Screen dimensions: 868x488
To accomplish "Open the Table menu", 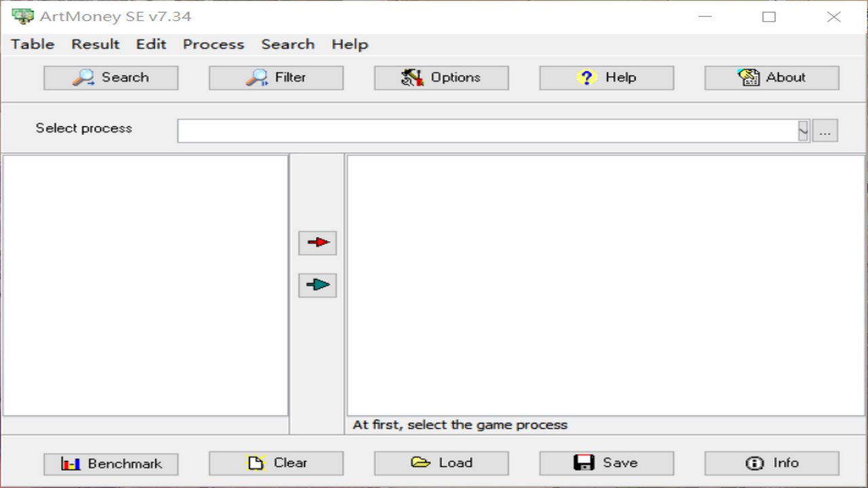I will click(x=33, y=45).
